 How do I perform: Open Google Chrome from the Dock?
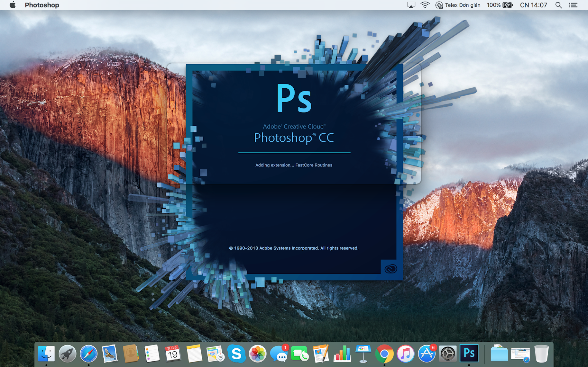(x=384, y=354)
